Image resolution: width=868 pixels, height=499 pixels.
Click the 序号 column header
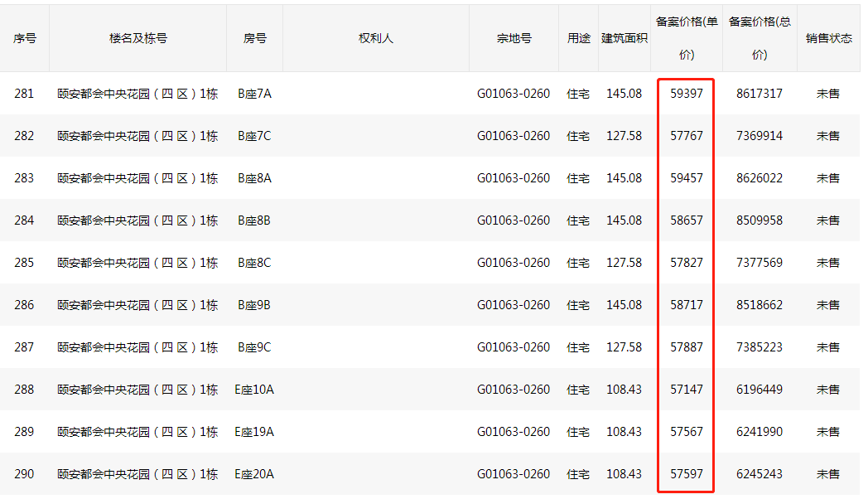click(24, 38)
